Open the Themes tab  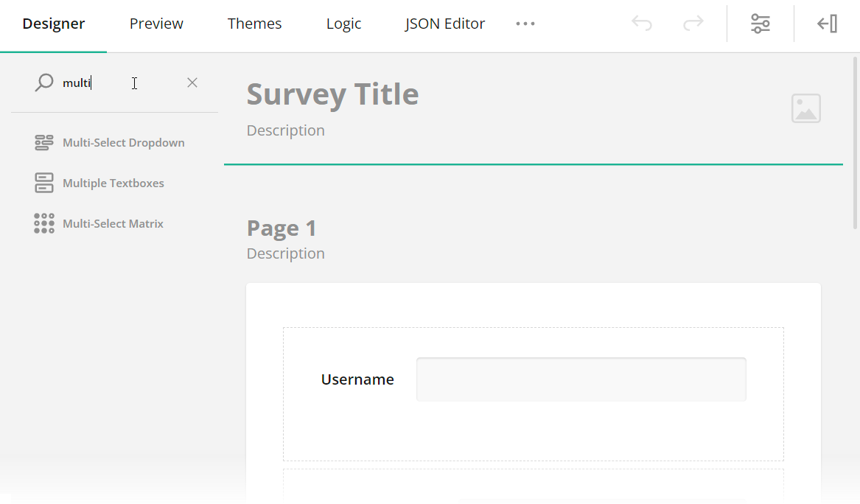point(254,23)
